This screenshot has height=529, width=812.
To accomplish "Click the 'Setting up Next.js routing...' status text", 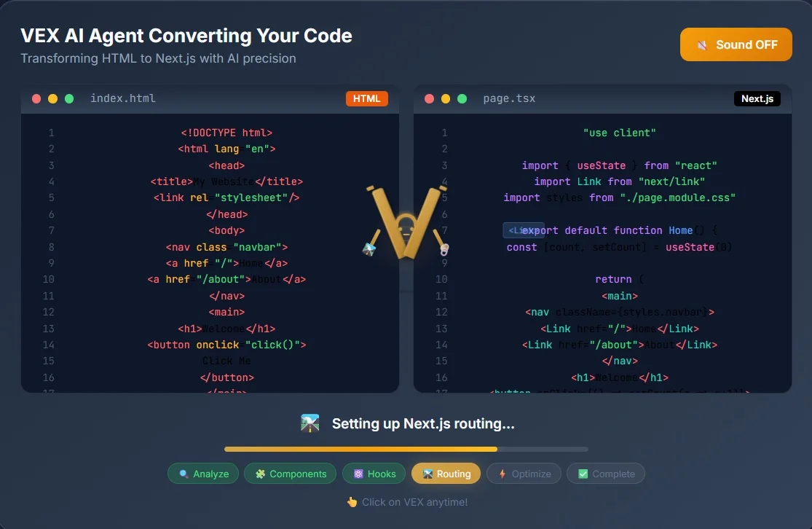I will [422, 423].
